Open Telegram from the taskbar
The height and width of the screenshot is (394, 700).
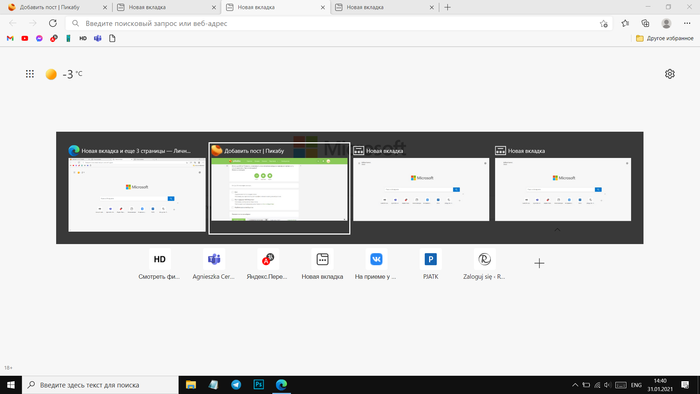pyautogui.click(x=236, y=385)
